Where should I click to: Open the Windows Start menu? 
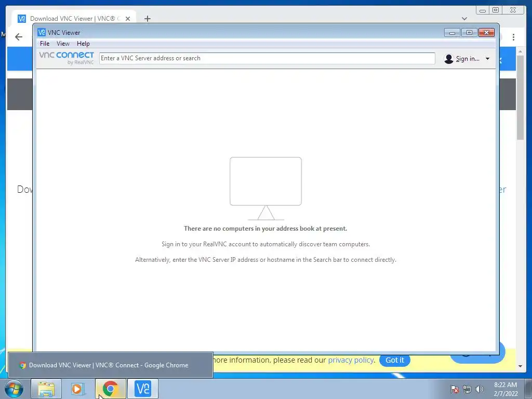pyautogui.click(x=14, y=389)
